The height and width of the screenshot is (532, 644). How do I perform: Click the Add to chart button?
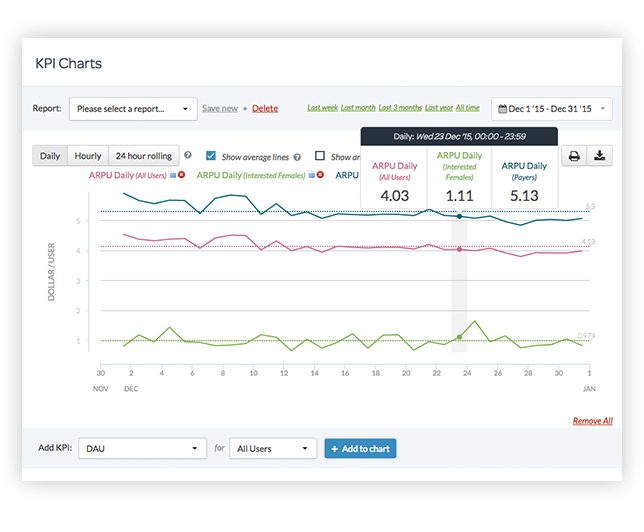pos(360,449)
